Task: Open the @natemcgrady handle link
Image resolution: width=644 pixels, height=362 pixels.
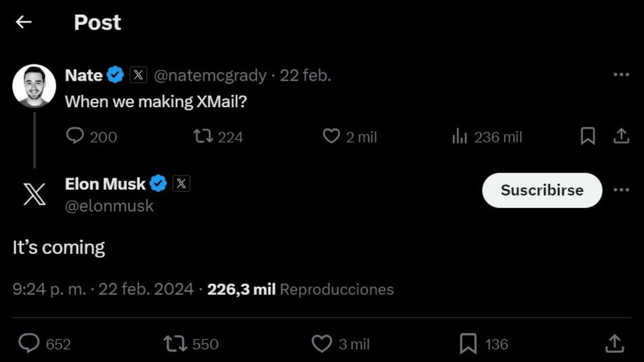Action: click(x=210, y=75)
